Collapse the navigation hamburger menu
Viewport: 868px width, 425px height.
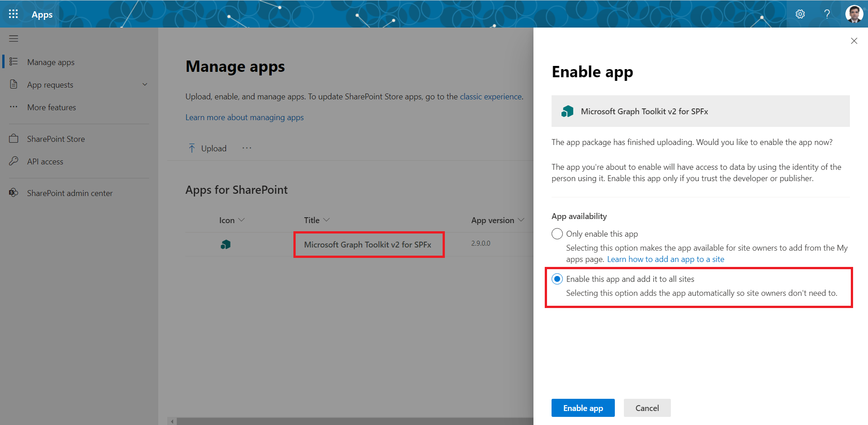14,39
